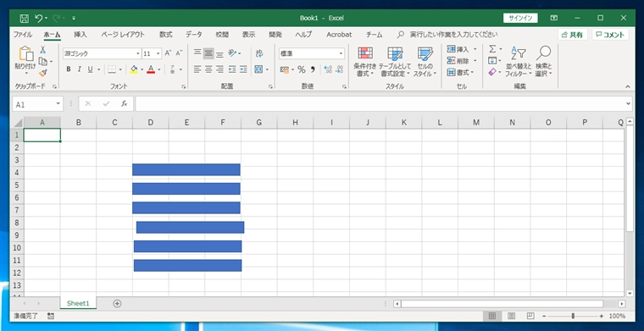Click the Accounting number format icon
The image size is (644, 331).
pos(284,69)
